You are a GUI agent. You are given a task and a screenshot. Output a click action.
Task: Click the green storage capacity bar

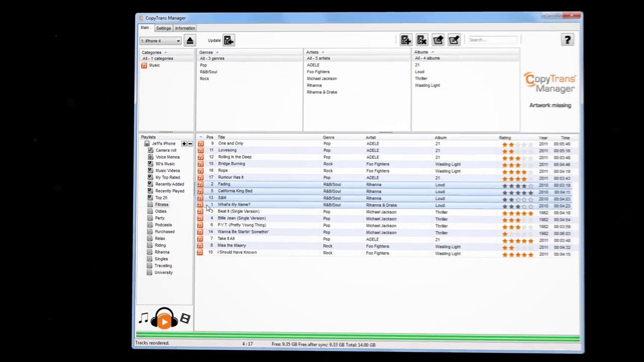coord(358,336)
